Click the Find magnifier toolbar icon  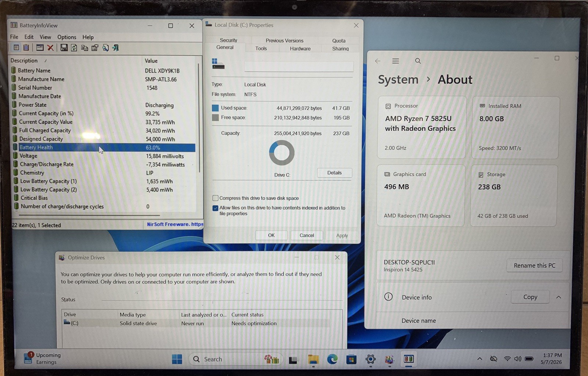(x=105, y=47)
